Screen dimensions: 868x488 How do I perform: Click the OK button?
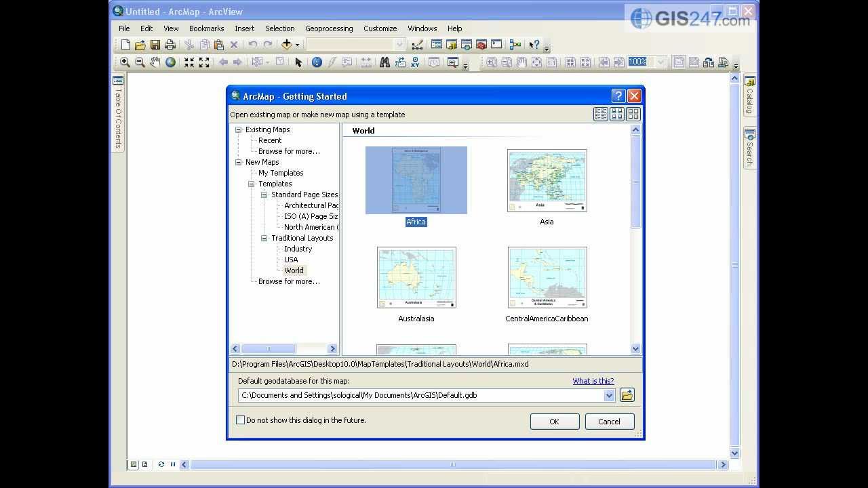[x=555, y=422]
